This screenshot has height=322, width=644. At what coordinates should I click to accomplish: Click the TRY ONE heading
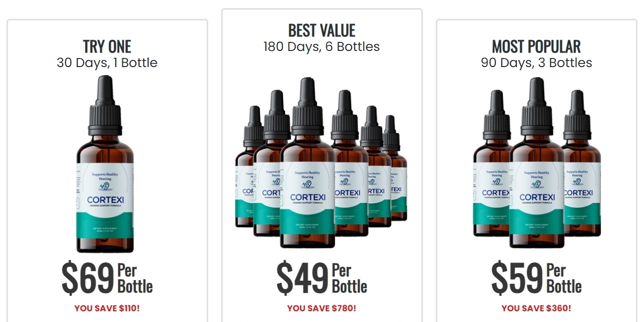point(107,47)
